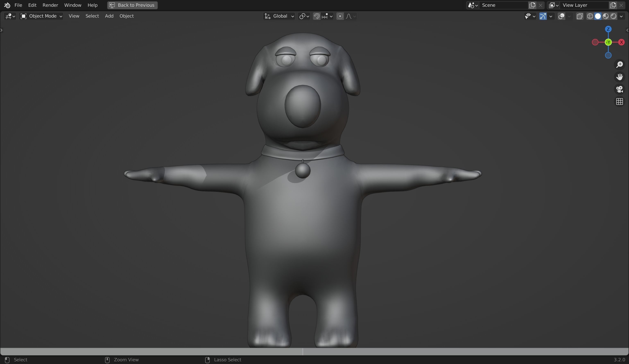The image size is (629, 364).
Task: Click the timeline bar at viewport bottom
Action: tap(314, 351)
